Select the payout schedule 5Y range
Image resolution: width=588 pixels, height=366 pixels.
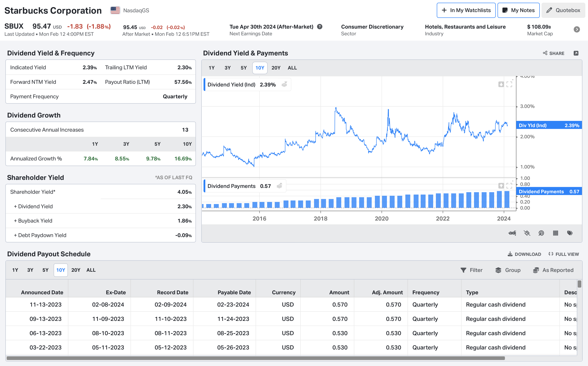(45, 270)
